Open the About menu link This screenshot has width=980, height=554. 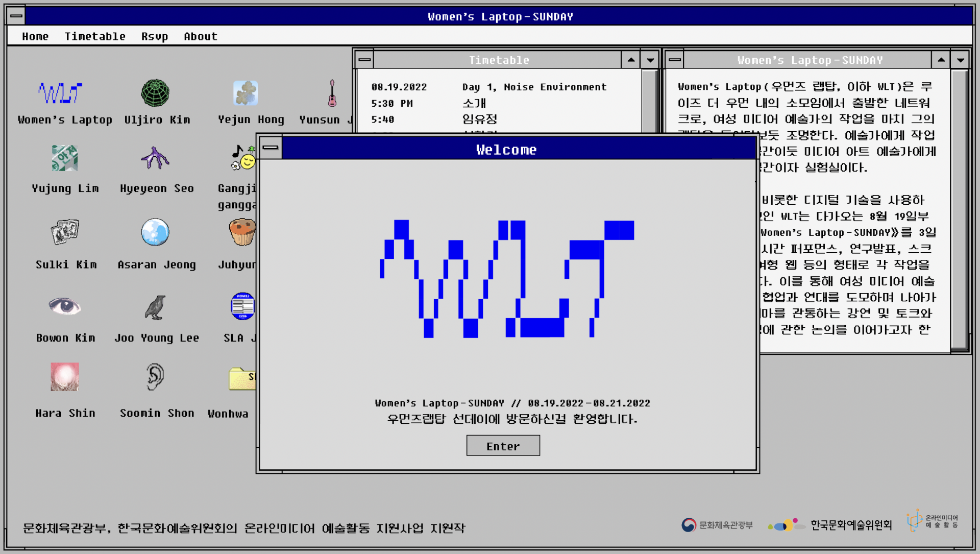click(x=201, y=36)
